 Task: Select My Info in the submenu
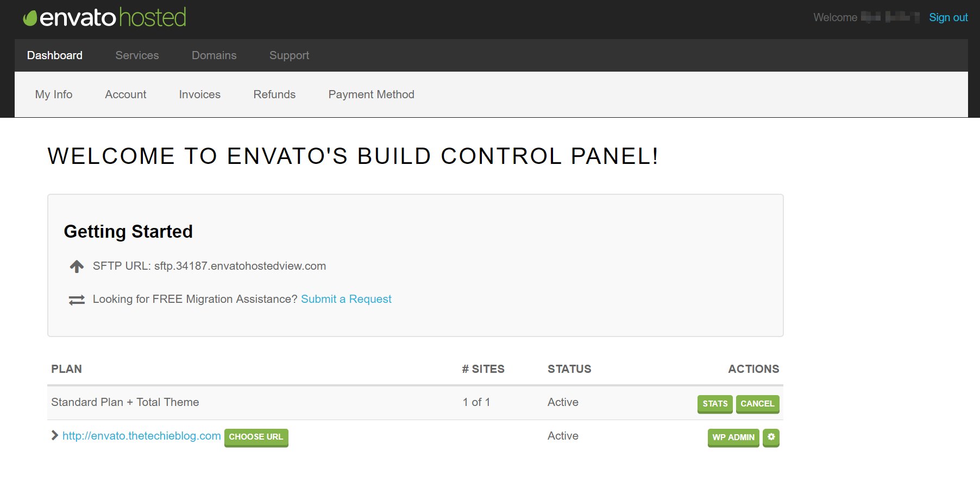(54, 94)
